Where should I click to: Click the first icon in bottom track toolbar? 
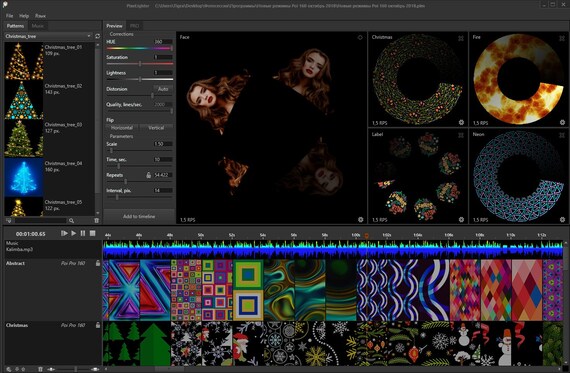click(x=9, y=369)
